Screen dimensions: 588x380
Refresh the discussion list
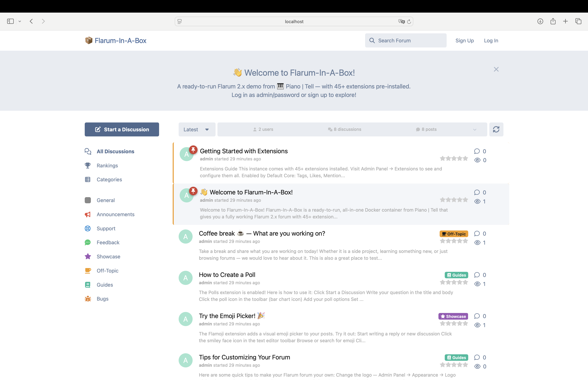pos(496,129)
